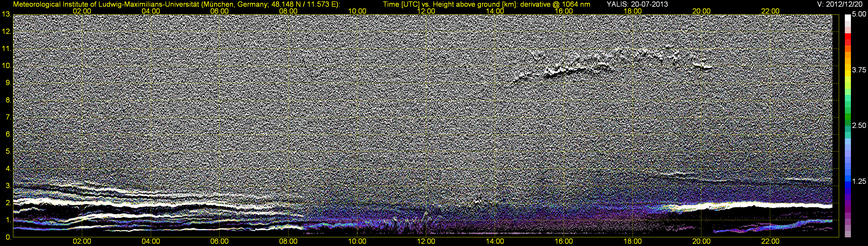This screenshot has height=246, width=868.
Task: Click the height label "11." on the left axis
Action: click(x=7, y=49)
